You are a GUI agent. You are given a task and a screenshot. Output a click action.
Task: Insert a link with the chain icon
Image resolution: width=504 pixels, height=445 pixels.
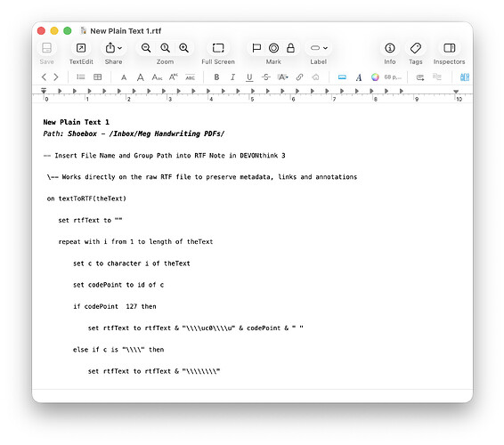click(x=299, y=77)
